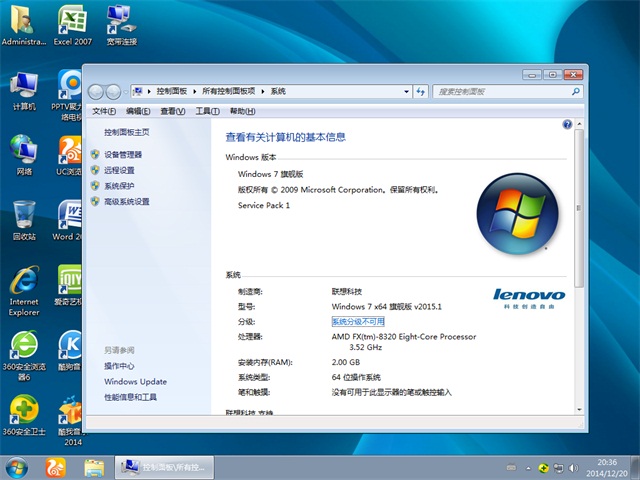Open the 回收站 recycle bin icon
Viewport: 640px width, 480px height.
click(24, 218)
